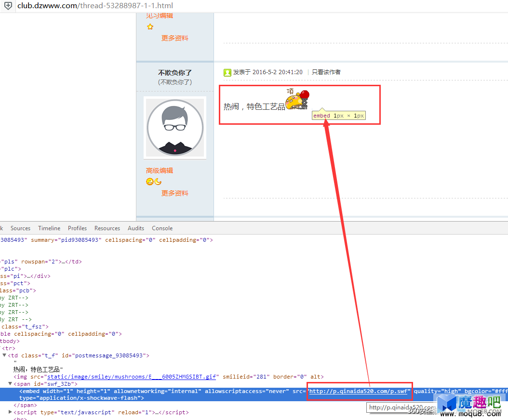This screenshot has height=420, width=508.
Task: Select the closing </span> tag line
Action: coord(25,405)
